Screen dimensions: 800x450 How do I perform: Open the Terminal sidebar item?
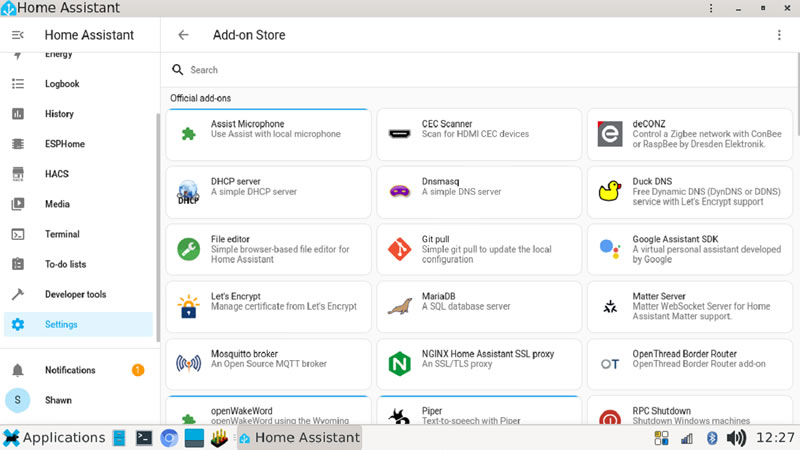click(x=62, y=234)
